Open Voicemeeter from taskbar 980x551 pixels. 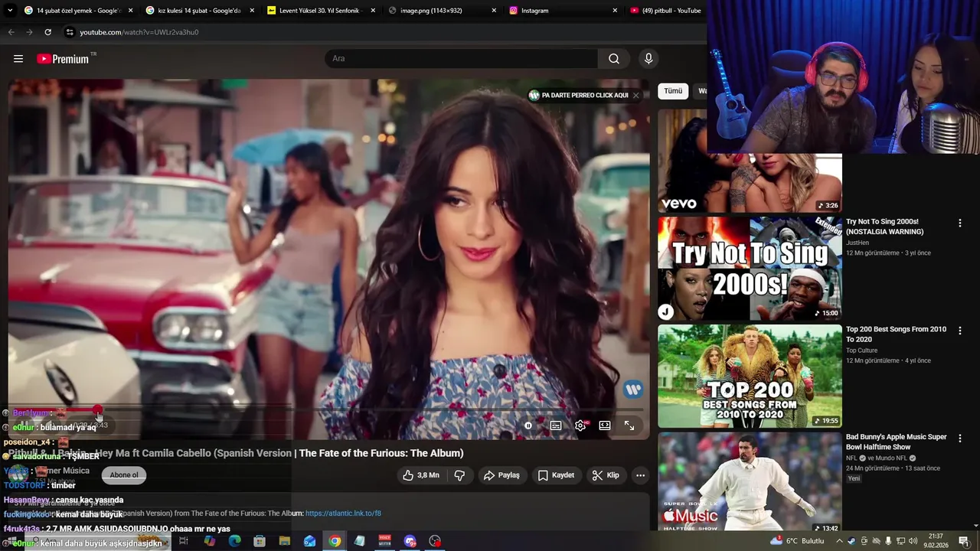(385, 541)
